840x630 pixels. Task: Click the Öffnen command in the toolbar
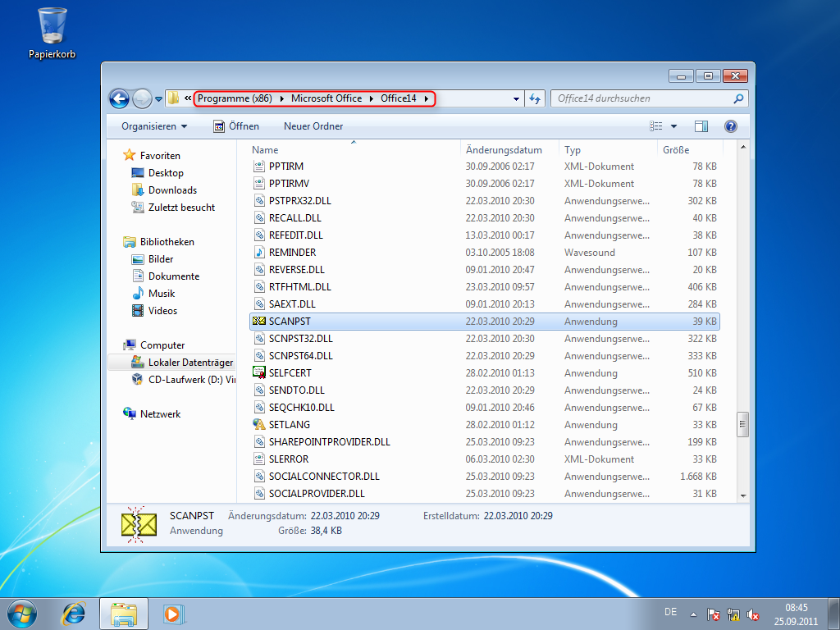237,126
